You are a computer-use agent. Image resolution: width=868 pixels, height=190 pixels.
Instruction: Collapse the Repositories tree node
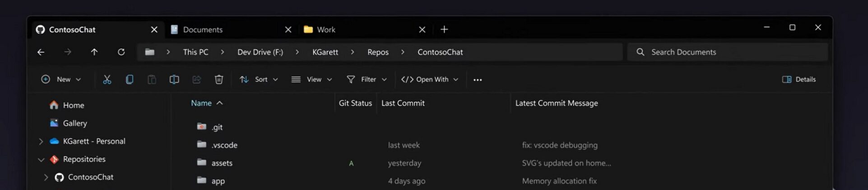click(41, 159)
